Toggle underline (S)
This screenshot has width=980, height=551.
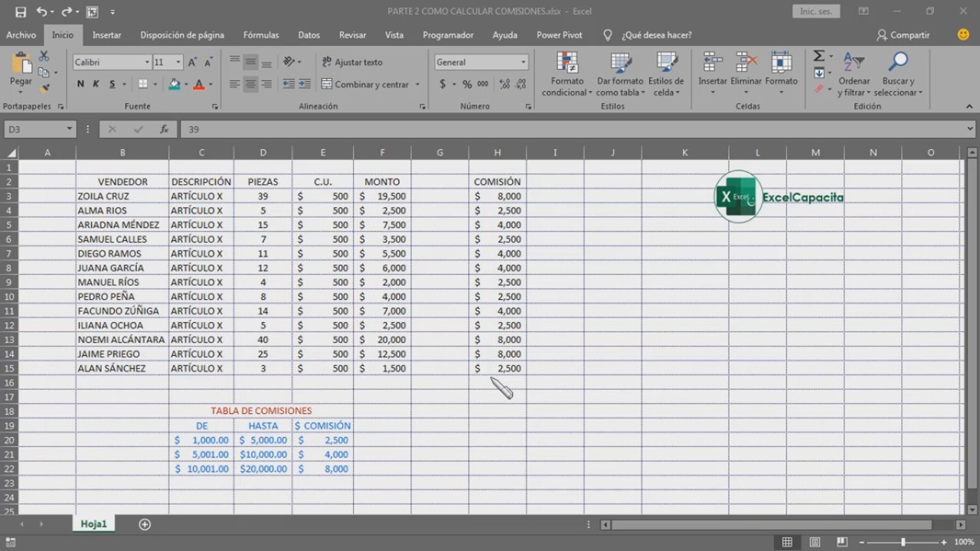[x=113, y=84]
